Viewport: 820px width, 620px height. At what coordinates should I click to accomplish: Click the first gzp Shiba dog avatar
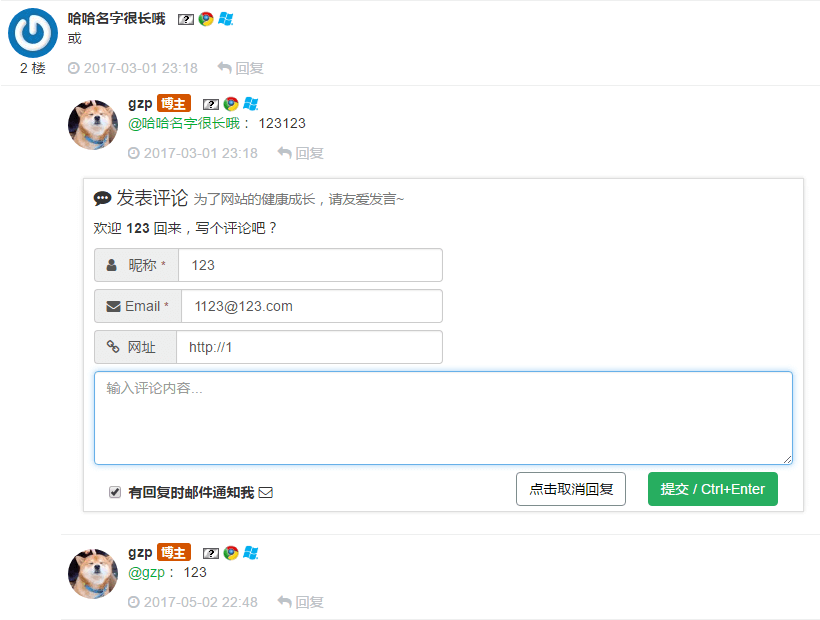[x=93, y=125]
